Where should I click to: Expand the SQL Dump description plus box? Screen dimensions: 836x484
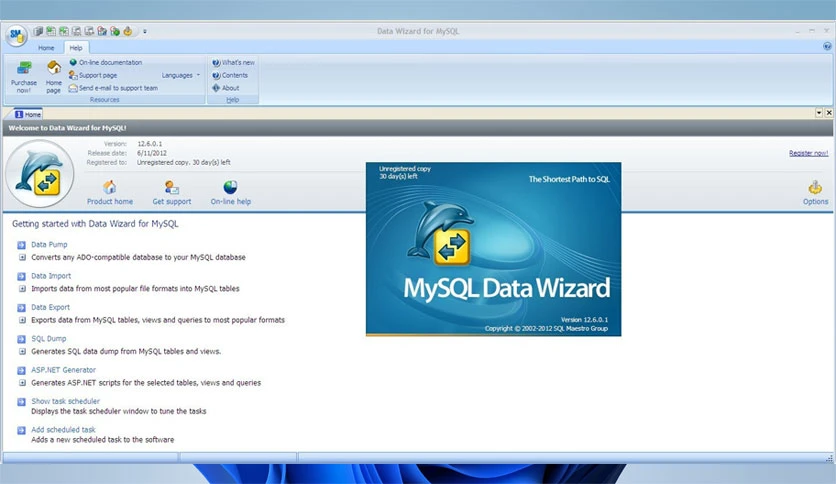pyautogui.click(x=22, y=351)
